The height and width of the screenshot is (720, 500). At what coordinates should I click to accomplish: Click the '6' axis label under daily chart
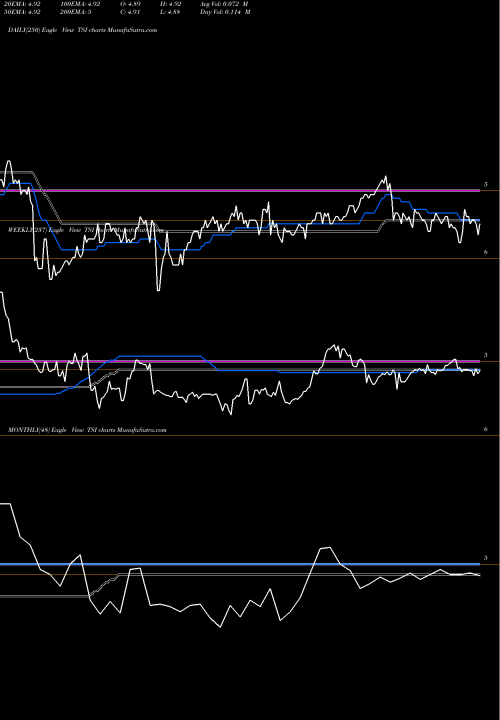485,252
